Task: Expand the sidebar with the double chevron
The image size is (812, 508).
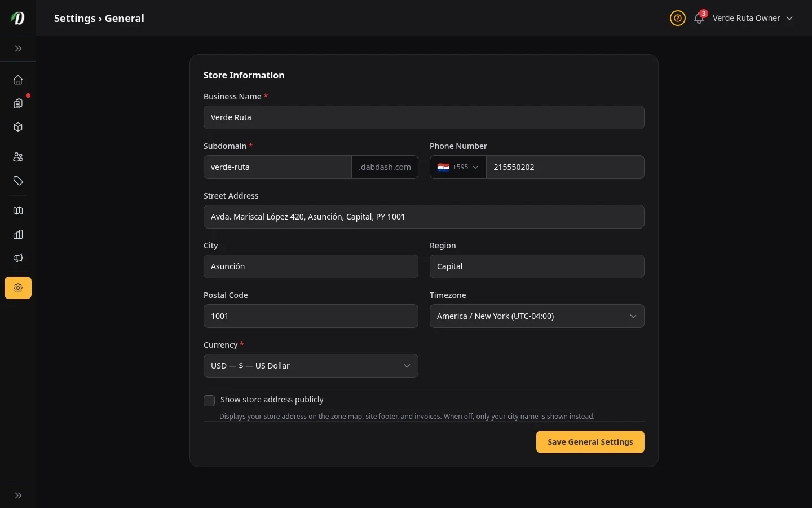Action: click(18, 49)
